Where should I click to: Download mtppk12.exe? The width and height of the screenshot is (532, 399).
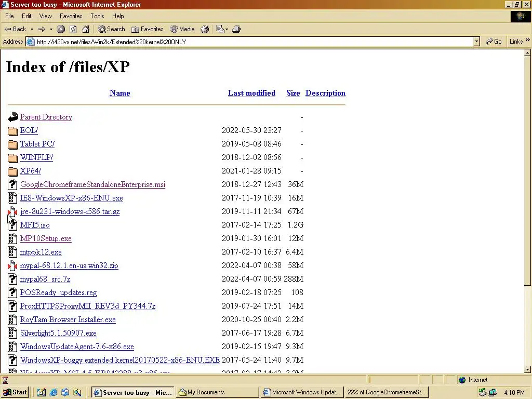click(41, 252)
